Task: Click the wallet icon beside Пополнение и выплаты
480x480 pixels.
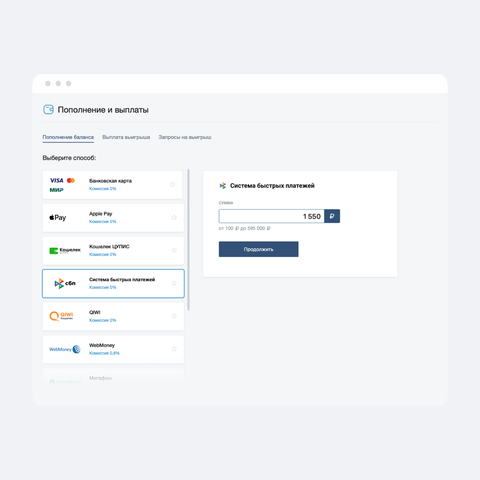Action: [x=48, y=109]
